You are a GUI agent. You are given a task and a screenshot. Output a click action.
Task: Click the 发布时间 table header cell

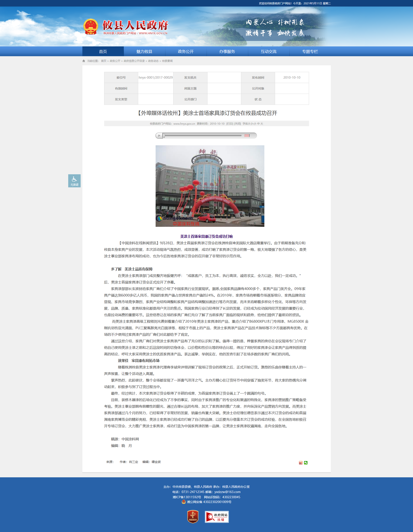coord(258,78)
